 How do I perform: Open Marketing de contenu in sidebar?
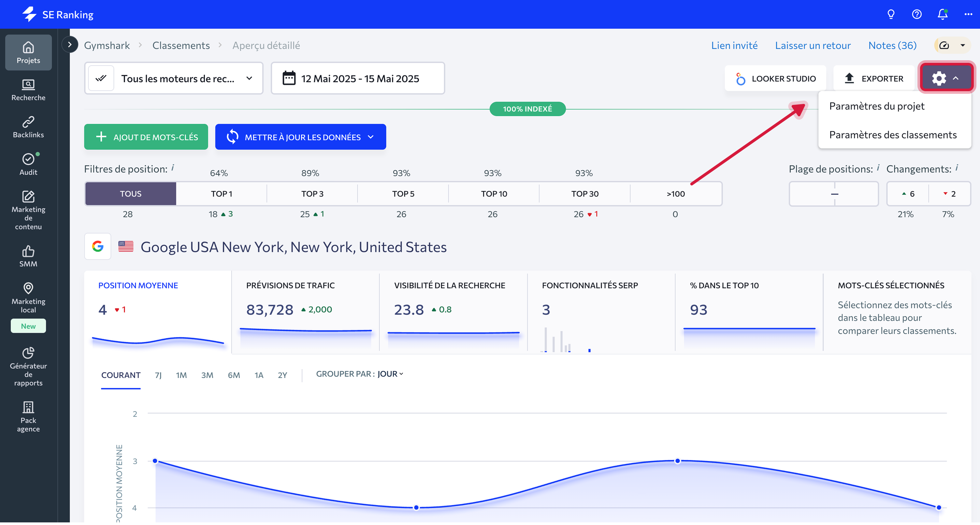click(28, 210)
